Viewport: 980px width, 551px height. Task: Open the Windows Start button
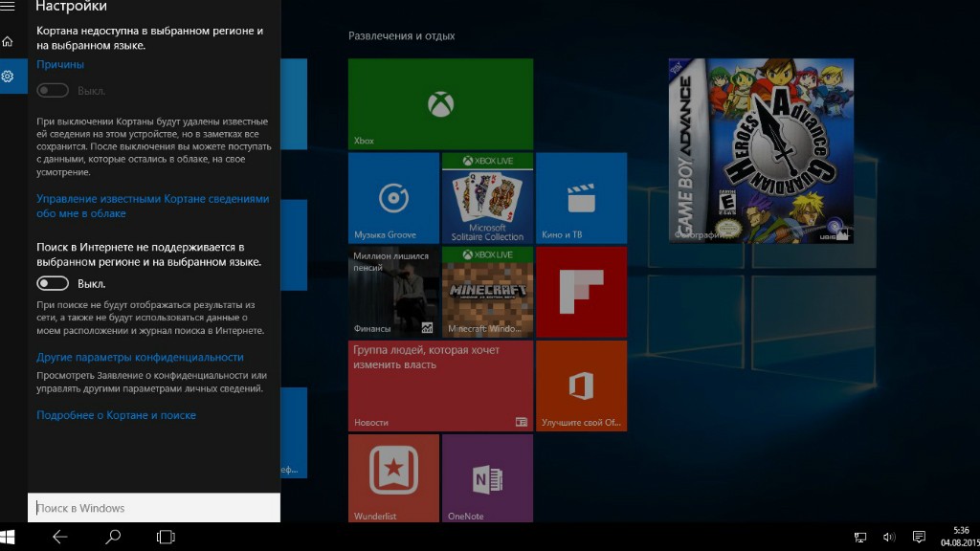coord(8,537)
